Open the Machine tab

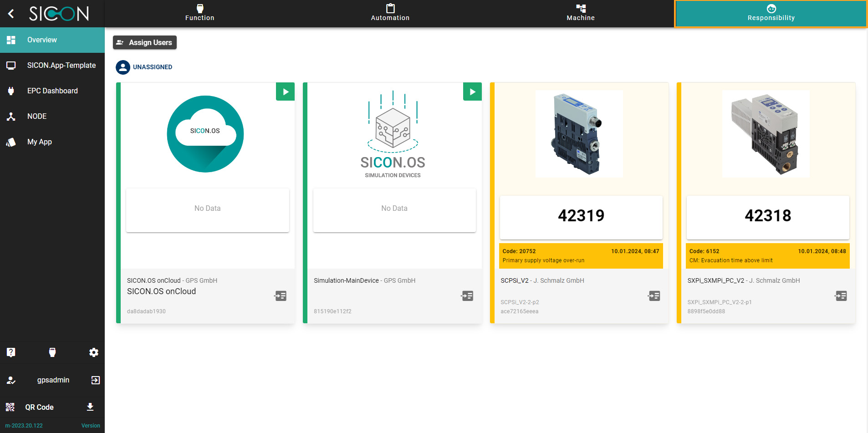pyautogui.click(x=580, y=13)
